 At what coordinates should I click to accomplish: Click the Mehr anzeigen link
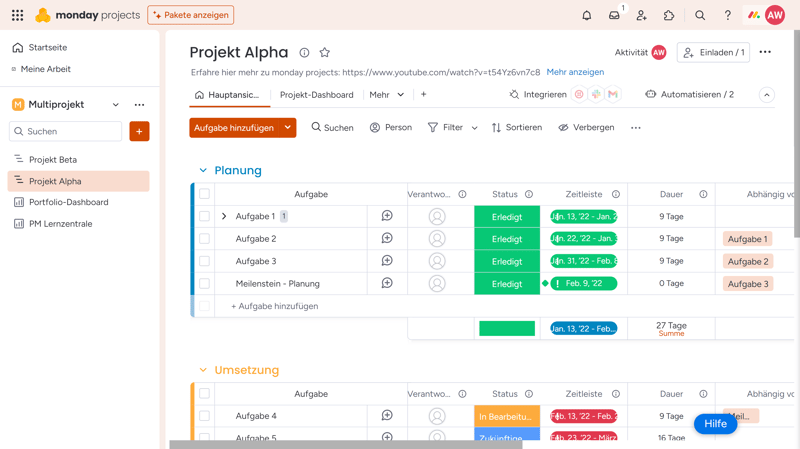[575, 72]
